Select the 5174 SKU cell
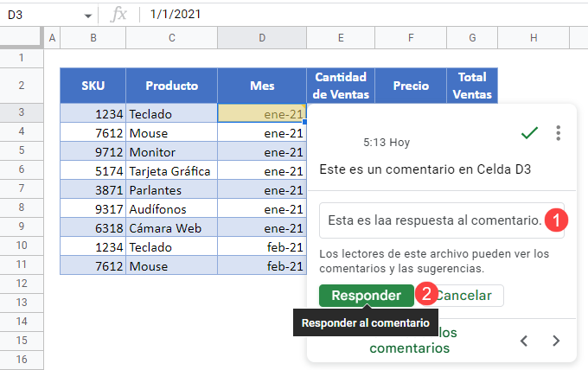588x370 pixels. [93, 170]
